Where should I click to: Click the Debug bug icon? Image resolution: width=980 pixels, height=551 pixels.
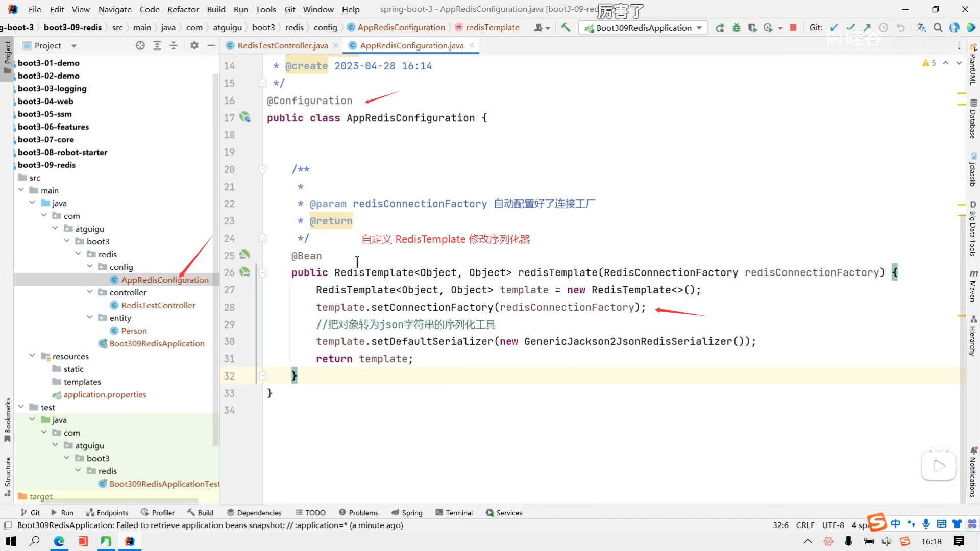click(736, 28)
